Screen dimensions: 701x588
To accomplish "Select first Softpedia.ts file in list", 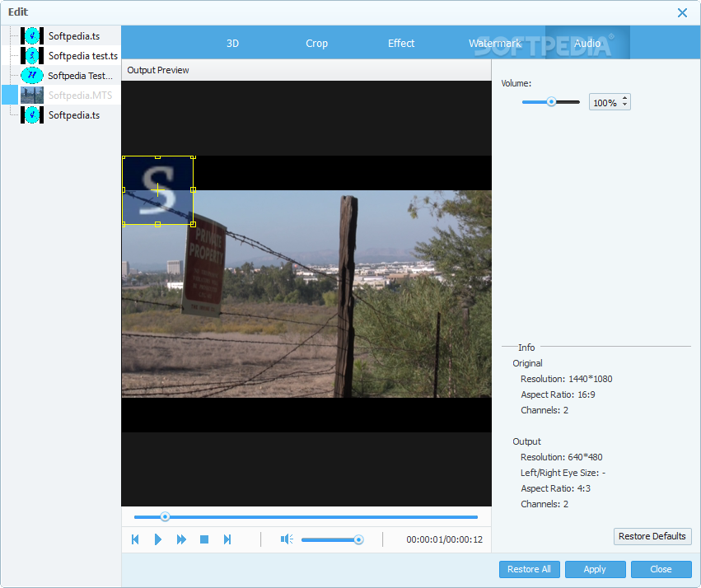I will click(x=74, y=35).
